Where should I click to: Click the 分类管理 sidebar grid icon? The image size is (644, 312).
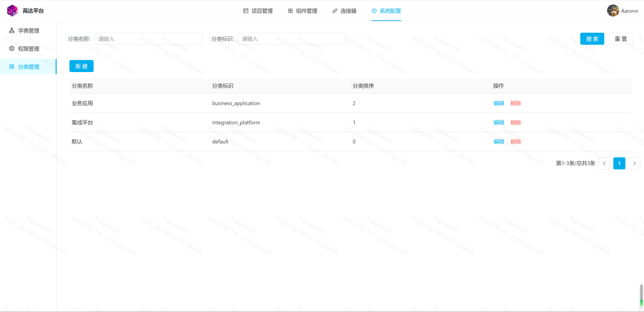(11, 67)
